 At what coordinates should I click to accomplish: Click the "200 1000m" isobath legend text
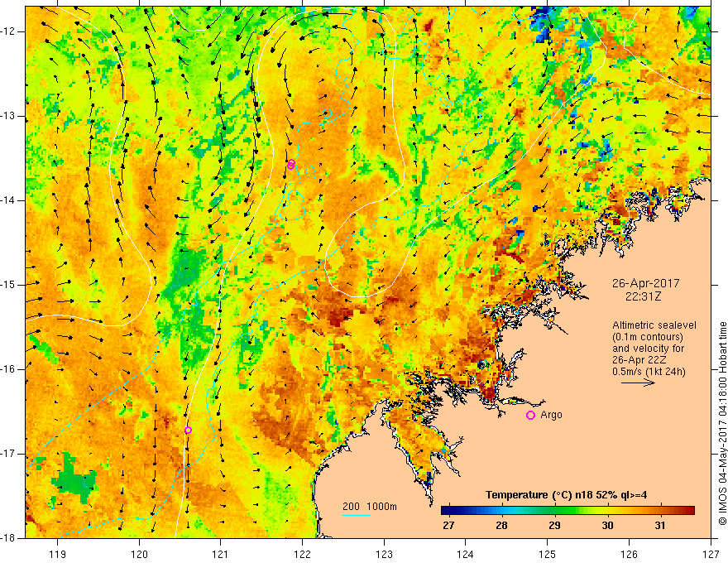click(370, 507)
